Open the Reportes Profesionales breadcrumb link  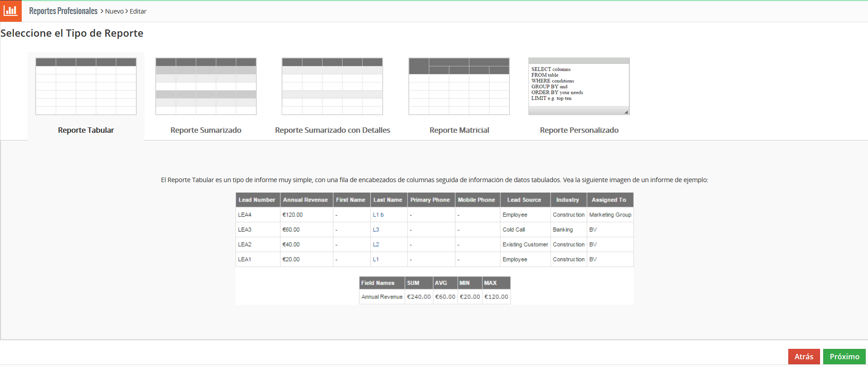(x=63, y=11)
